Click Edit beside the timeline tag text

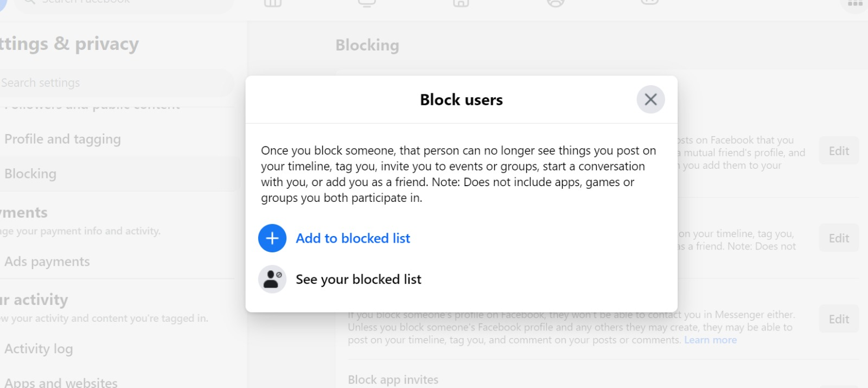839,238
